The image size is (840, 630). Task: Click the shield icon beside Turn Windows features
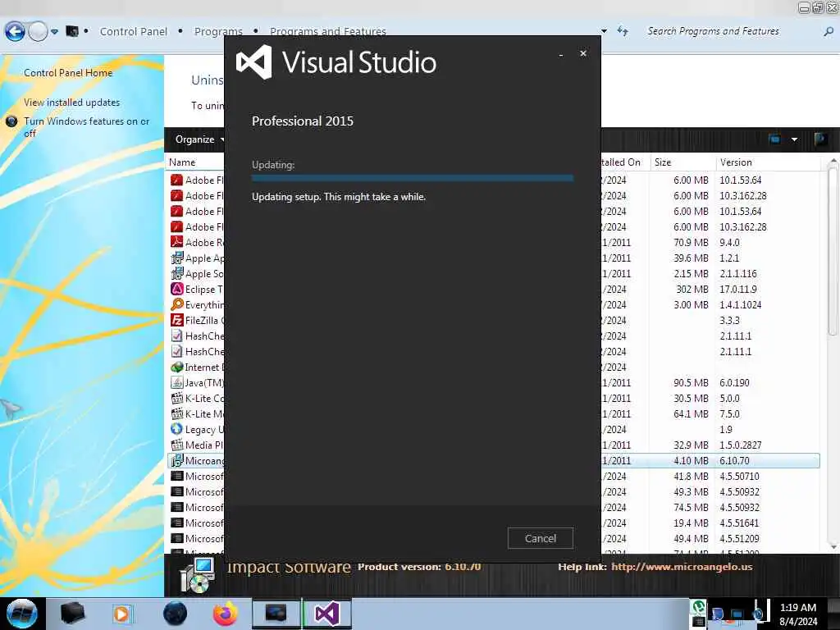click(x=11, y=121)
